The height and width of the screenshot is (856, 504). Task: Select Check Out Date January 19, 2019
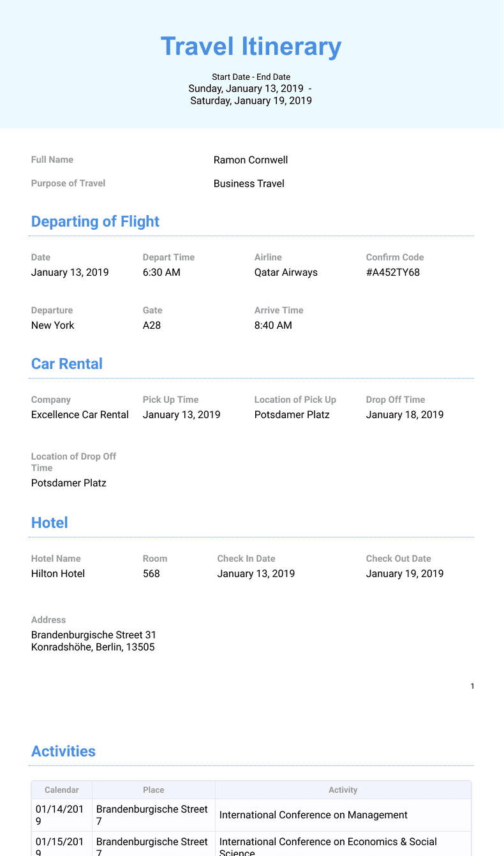point(404,574)
